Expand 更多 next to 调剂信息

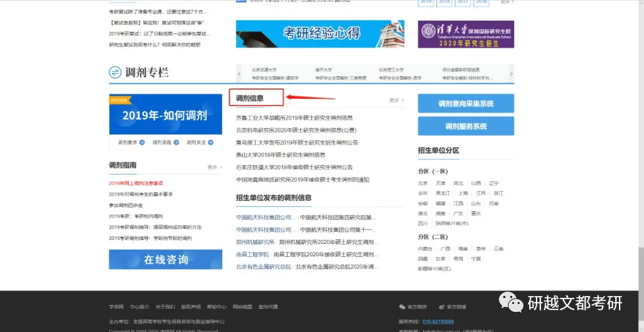coord(396,100)
